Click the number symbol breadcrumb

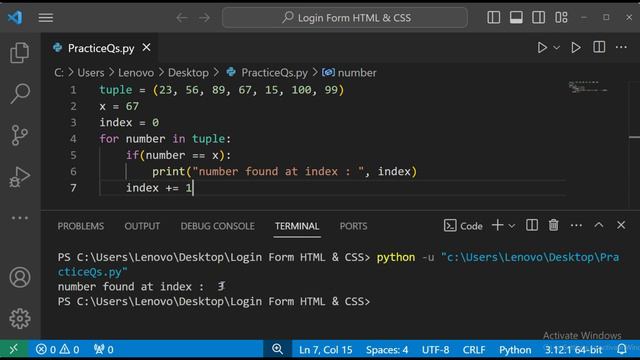[349, 73]
